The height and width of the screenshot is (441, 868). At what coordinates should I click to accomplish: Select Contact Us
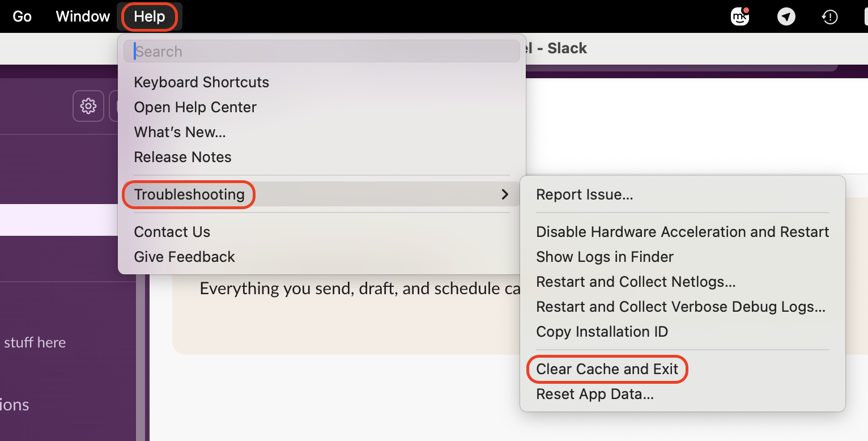click(x=172, y=231)
